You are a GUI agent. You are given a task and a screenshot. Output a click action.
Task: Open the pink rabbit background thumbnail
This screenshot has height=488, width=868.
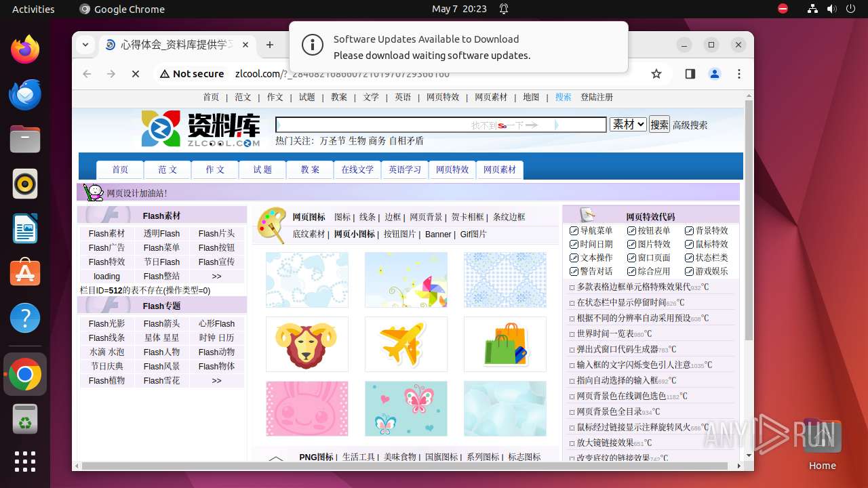coord(307,409)
